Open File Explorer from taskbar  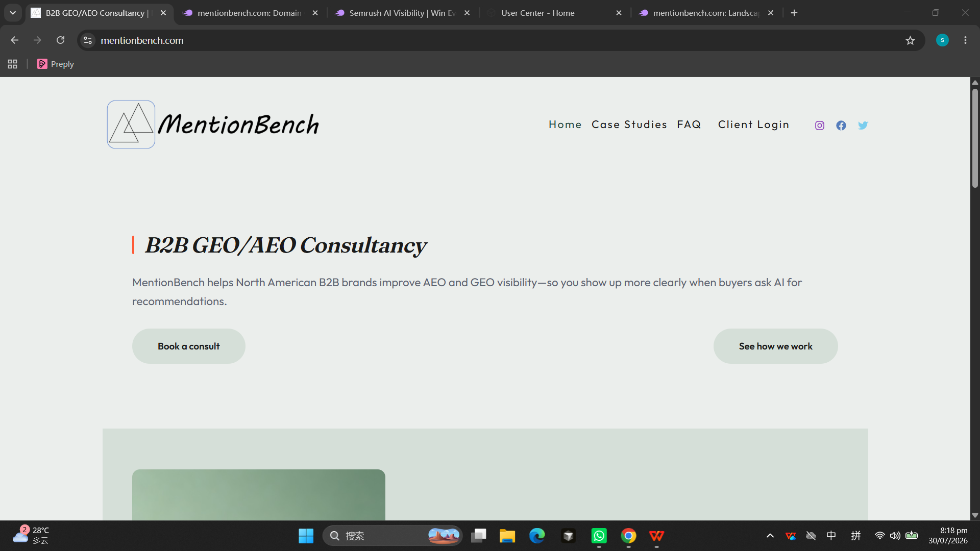[507, 536]
